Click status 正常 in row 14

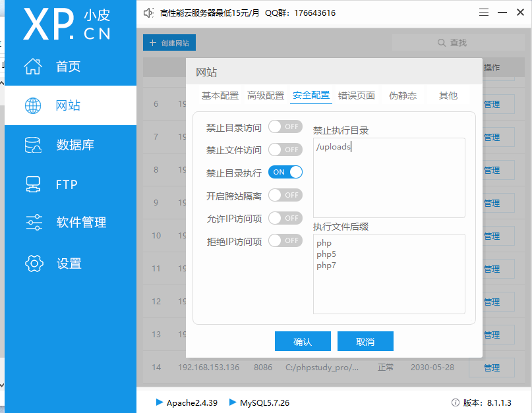[x=386, y=368]
